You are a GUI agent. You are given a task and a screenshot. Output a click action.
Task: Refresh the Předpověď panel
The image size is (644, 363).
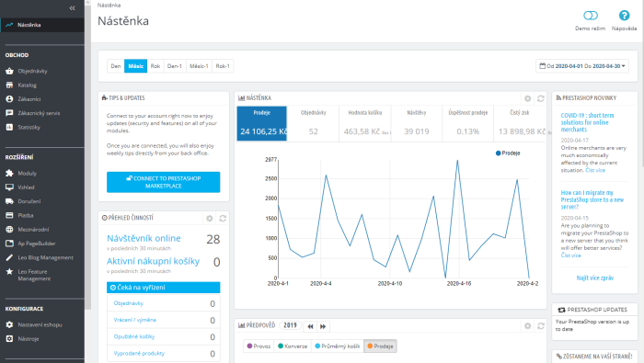[x=541, y=326]
